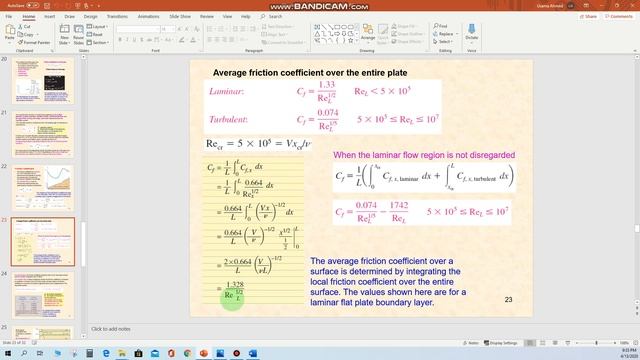Switch to Normal view icon
The height and width of the screenshot is (360, 640).
point(529,343)
